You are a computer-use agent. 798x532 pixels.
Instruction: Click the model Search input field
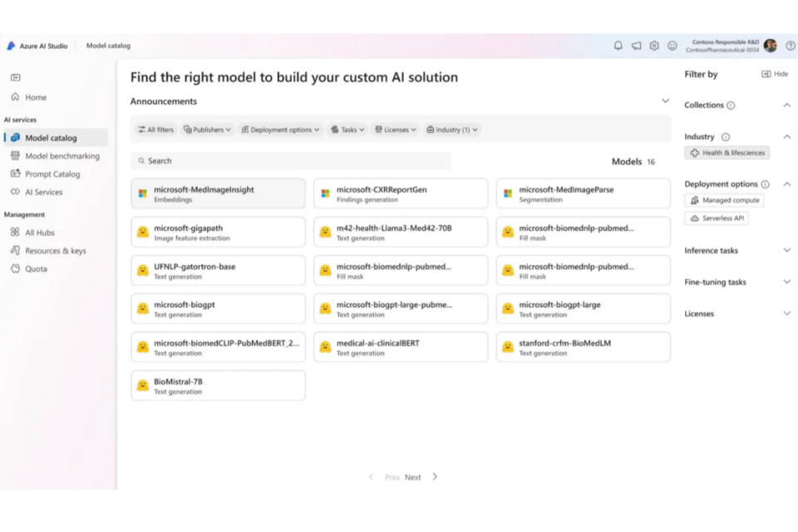291,161
